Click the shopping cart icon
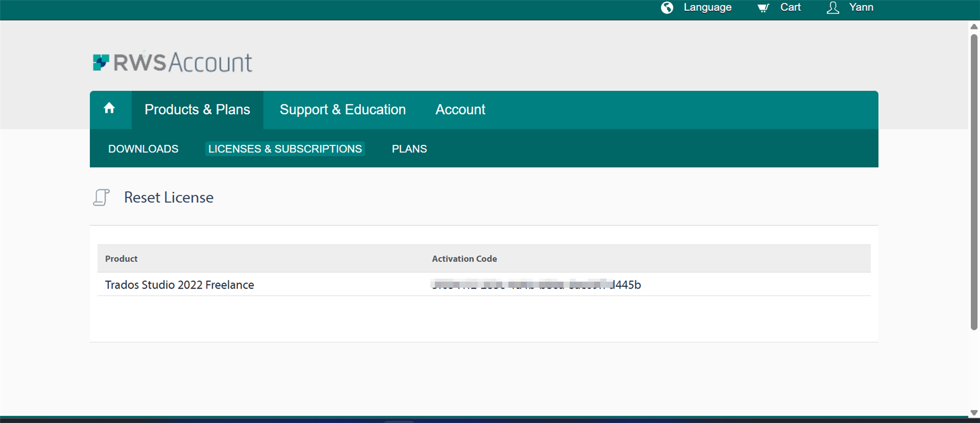Image resolution: width=980 pixels, height=423 pixels. pyautogui.click(x=763, y=8)
